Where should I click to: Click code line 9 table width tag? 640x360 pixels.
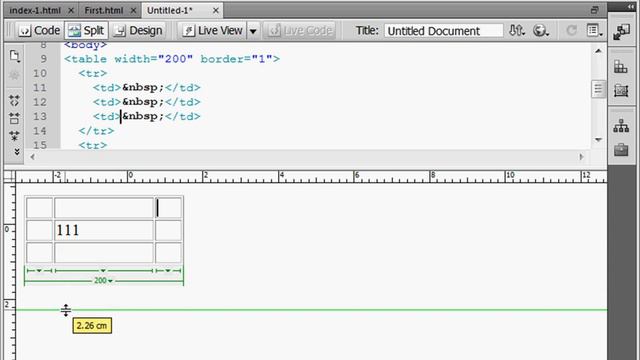172,59
